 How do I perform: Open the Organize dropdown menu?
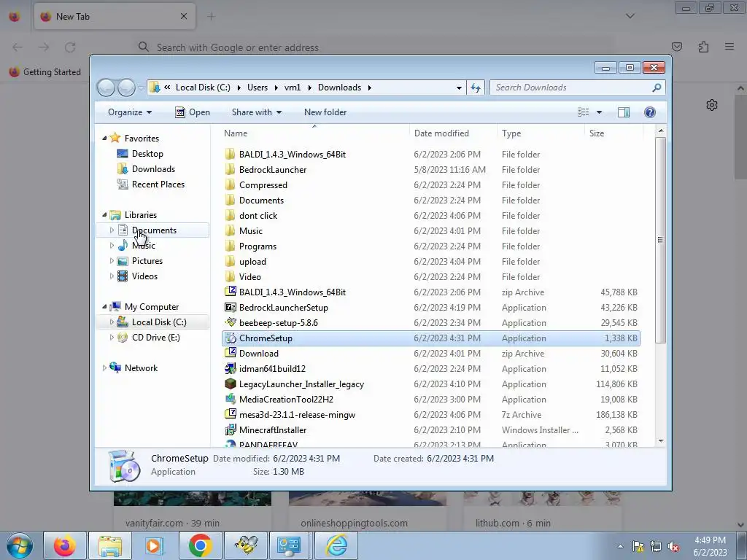[x=130, y=112]
